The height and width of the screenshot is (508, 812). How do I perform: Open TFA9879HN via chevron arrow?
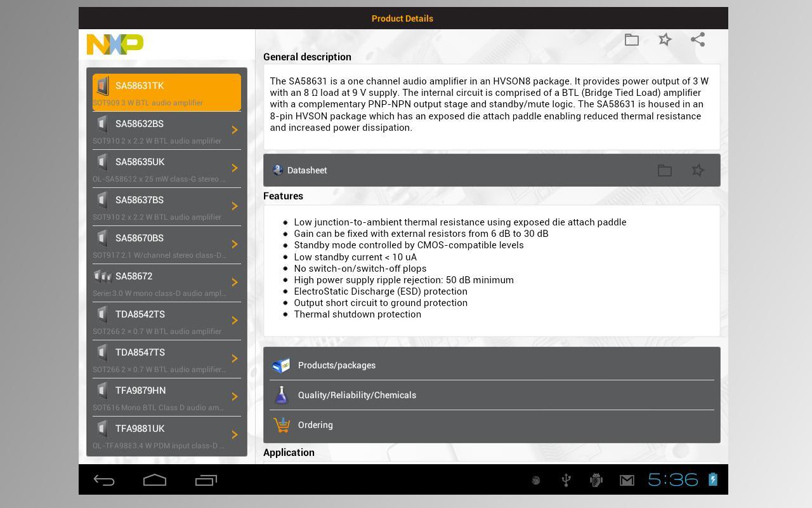pyautogui.click(x=234, y=396)
